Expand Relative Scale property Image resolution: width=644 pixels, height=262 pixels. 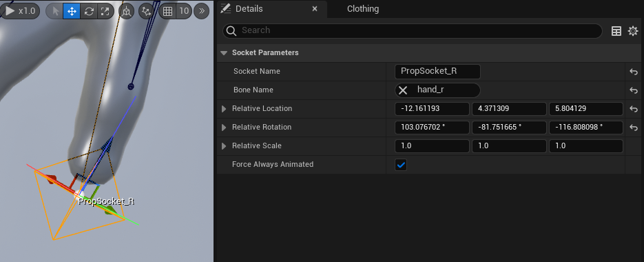coord(224,146)
